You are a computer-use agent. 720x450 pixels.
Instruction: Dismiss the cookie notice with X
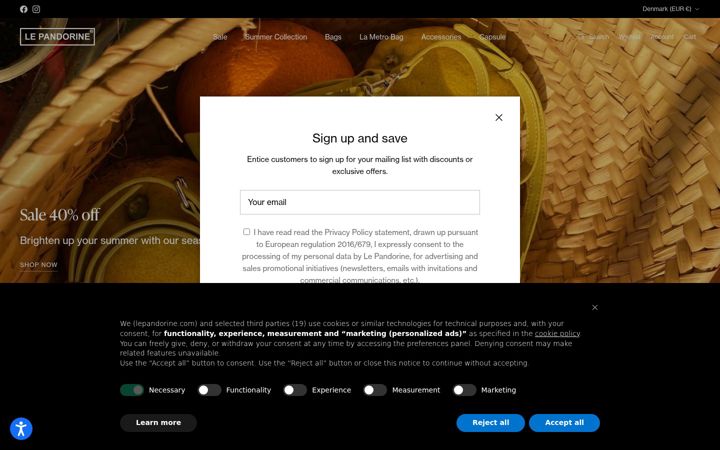[x=595, y=307]
